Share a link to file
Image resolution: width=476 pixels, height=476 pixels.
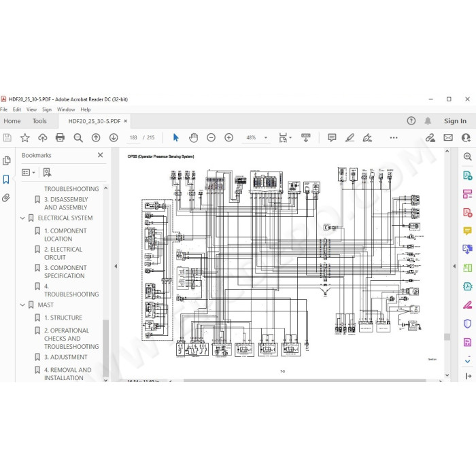coord(430,138)
